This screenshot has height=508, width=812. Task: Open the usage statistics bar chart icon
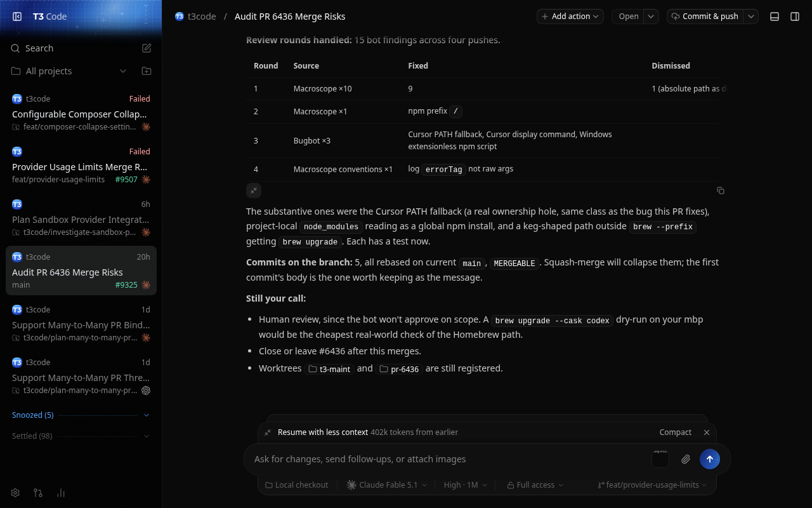click(61, 493)
